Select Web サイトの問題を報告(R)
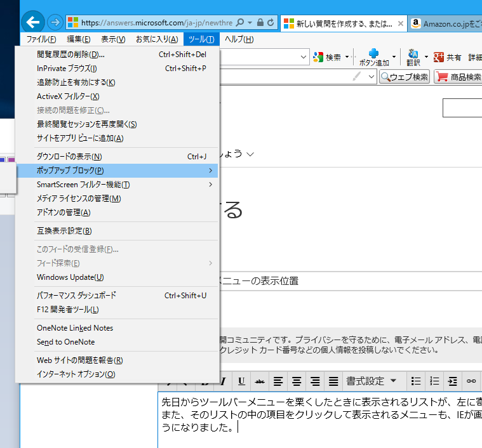The image size is (482, 448). (117, 360)
